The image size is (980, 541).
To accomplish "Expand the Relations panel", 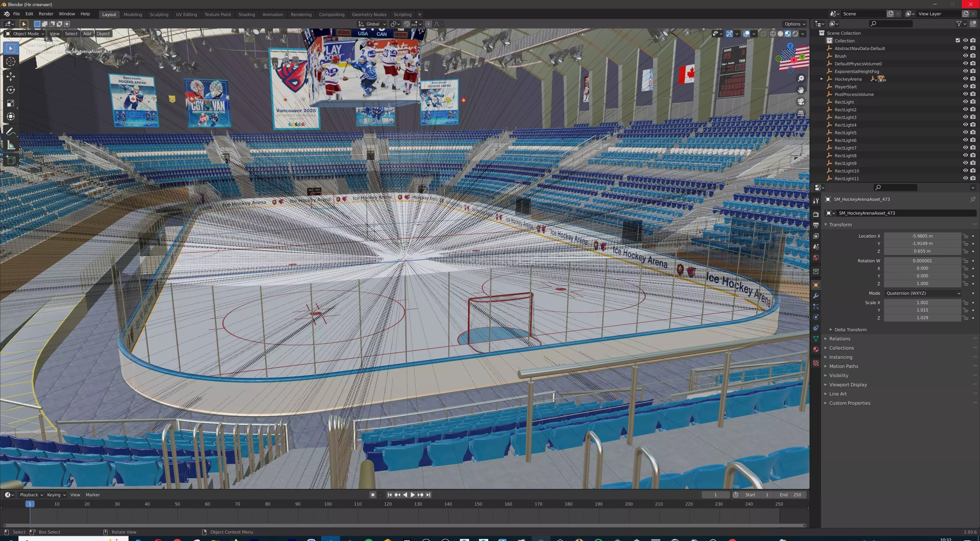I will coord(839,339).
